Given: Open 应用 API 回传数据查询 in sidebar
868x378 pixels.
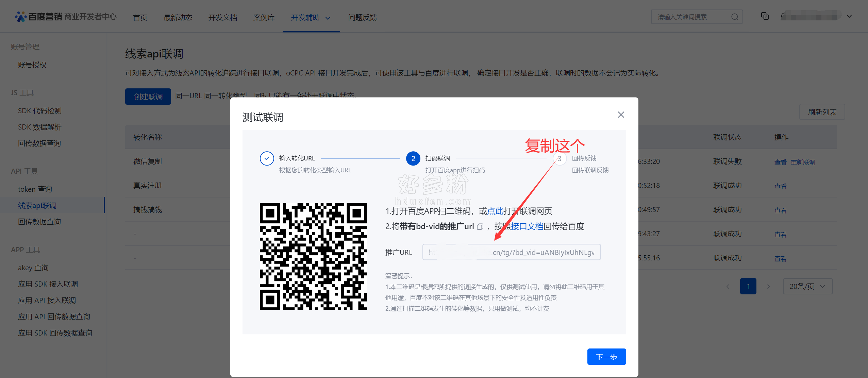Looking at the screenshot, I should click(x=54, y=317).
